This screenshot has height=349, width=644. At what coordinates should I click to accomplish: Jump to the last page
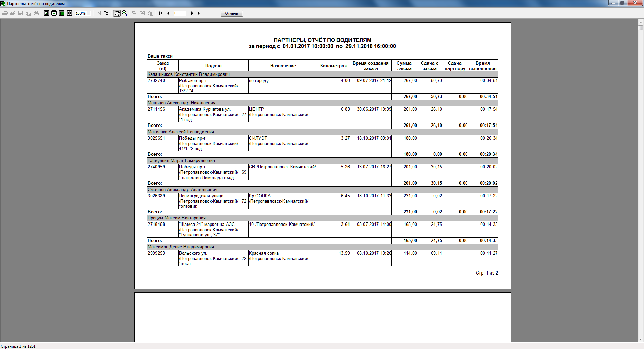coord(200,13)
